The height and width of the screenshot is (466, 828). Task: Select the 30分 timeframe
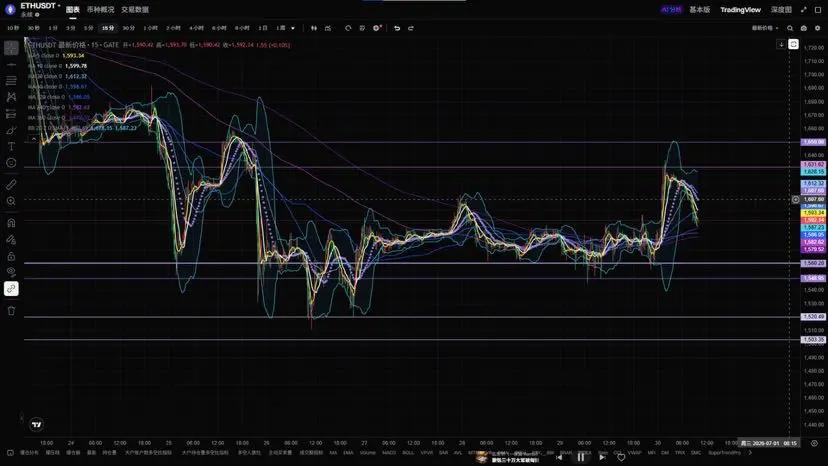[x=128, y=28]
